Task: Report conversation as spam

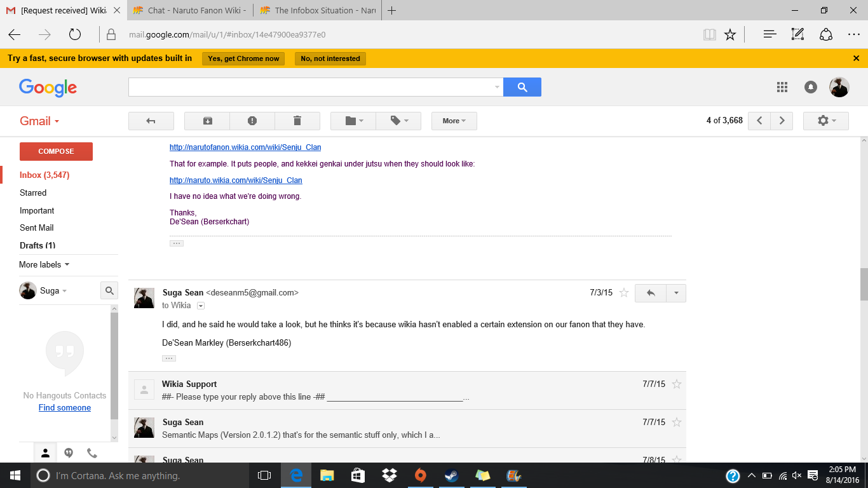Action: click(x=252, y=121)
